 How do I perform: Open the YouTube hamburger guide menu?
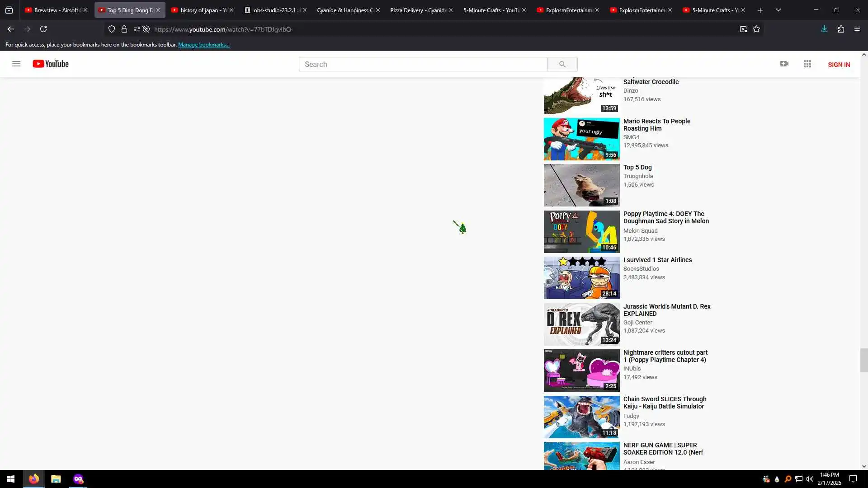[16, 64]
